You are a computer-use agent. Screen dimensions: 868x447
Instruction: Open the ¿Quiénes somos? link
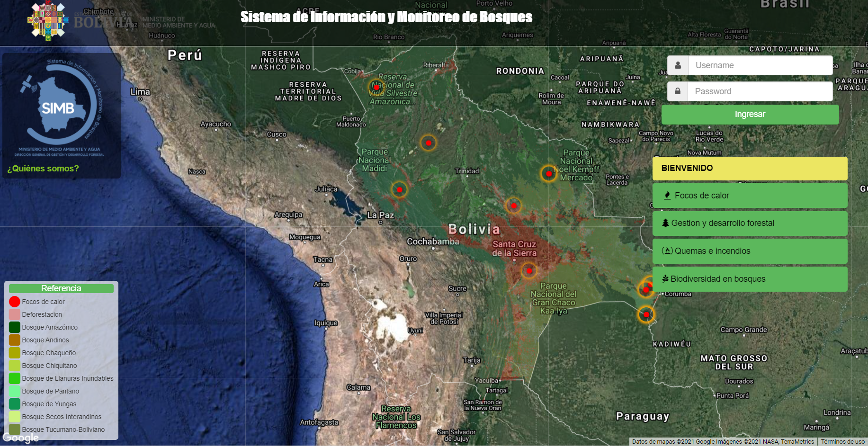(43, 169)
